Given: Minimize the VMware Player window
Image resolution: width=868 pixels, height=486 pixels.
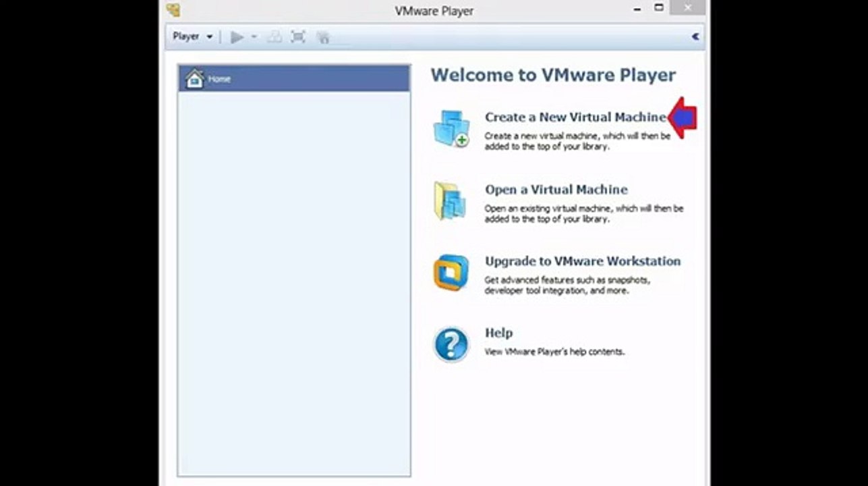Looking at the screenshot, I should (637, 9).
